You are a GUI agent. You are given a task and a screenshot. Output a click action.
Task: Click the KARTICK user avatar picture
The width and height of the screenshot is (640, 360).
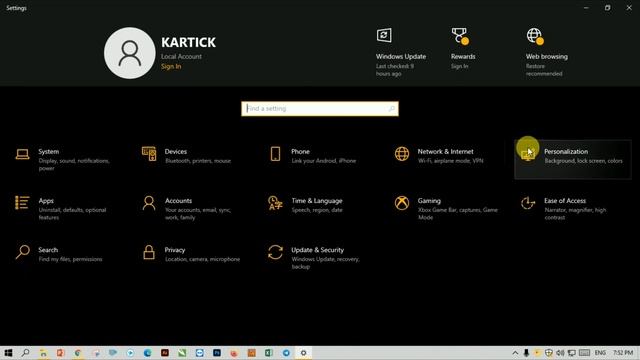tap(130, 53)
